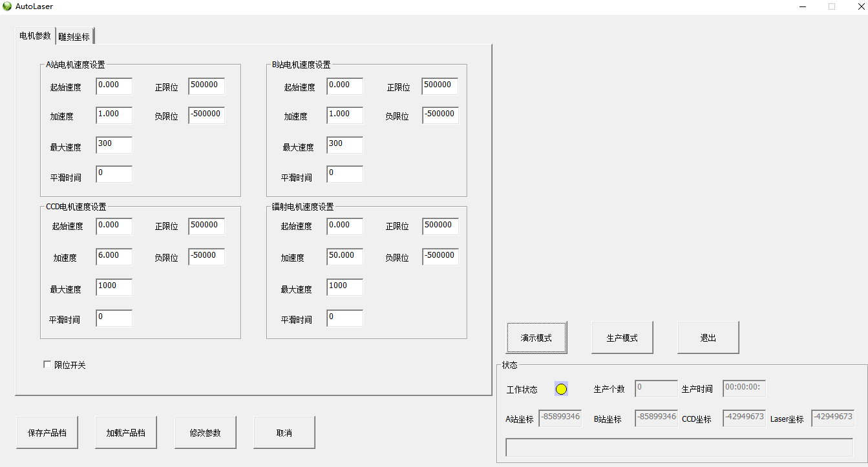Minimize the AutoLaser window
Image resolution: width=868 pixels, height=467 pixels.
click(802, 6)
